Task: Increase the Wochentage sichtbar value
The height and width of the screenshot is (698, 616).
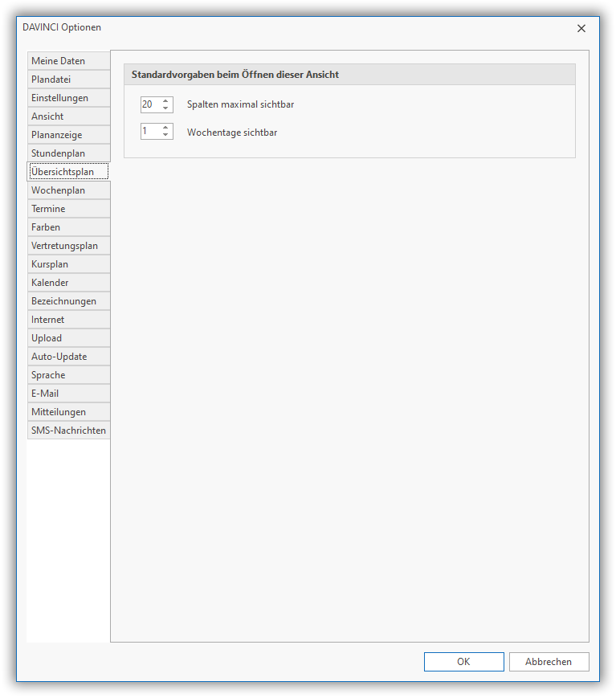Action: click(165, 128)
